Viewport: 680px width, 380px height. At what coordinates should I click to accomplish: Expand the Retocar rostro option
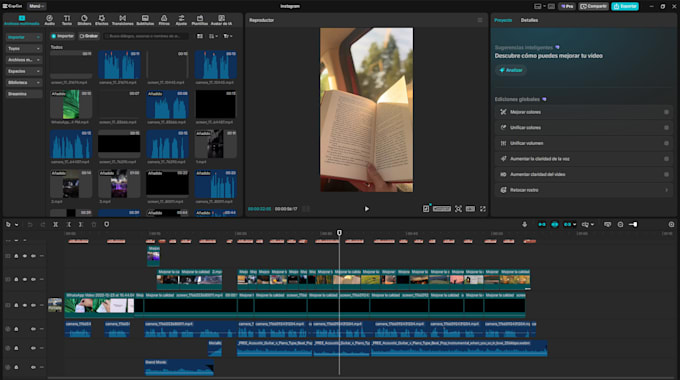pos(667,190)
